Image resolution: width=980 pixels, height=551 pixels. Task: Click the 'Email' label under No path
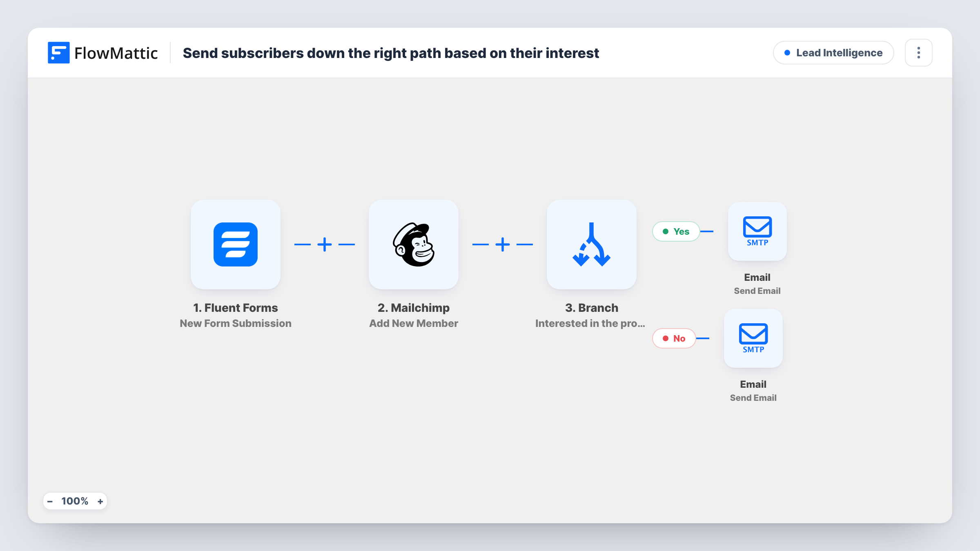click(753, 384)
